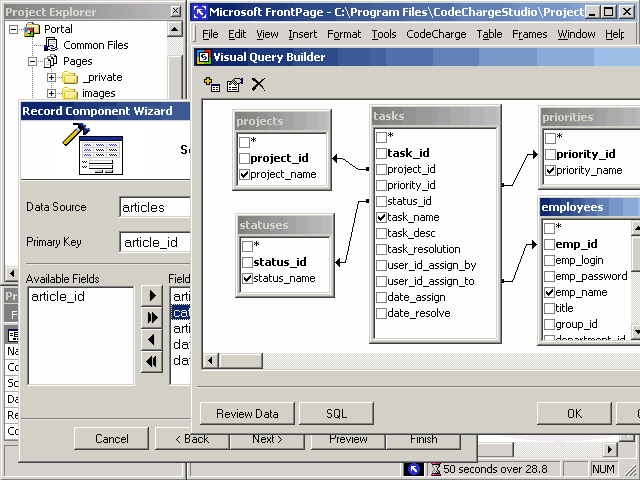The width and height of the screenshot is (640, 480).
Task: Click the Review Data button
Action: point(247,414)
